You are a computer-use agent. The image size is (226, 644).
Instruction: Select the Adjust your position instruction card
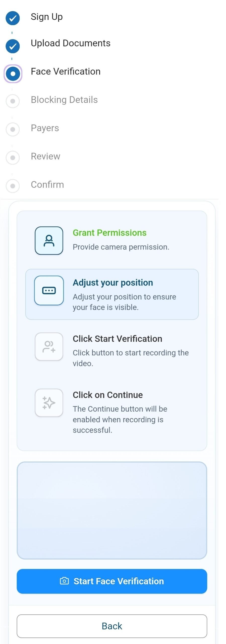pyautogui.click(x=112, y=294)
